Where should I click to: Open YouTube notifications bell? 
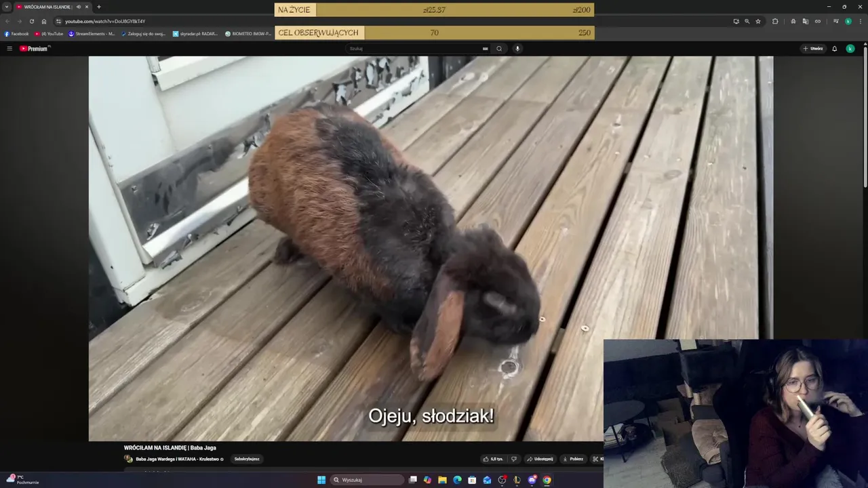coord(835,49)
